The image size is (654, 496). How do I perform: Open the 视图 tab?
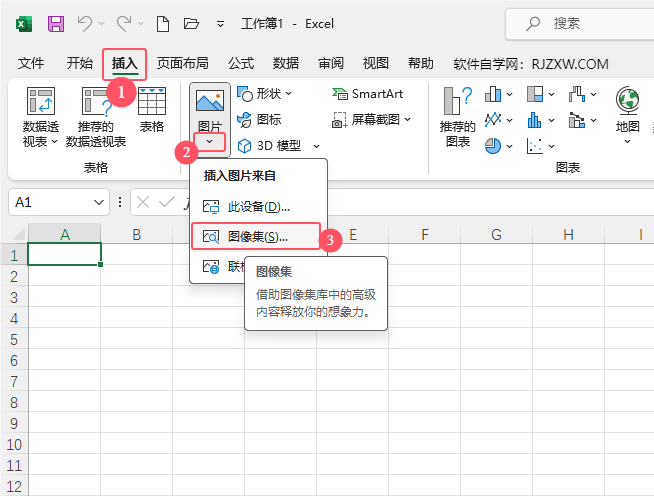376,63
